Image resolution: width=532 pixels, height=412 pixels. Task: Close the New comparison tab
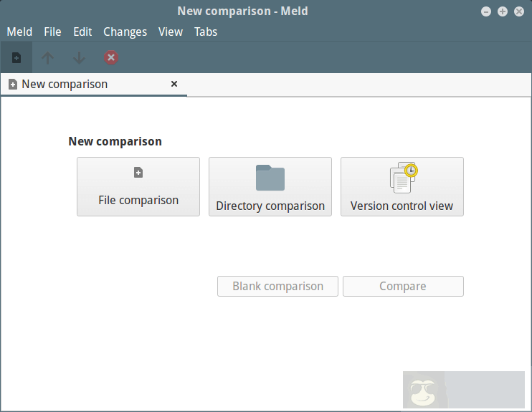coord(174,84)
